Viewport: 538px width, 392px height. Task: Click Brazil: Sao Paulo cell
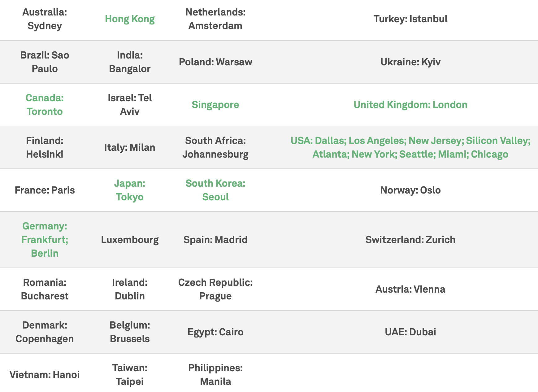tap(45, 62)
